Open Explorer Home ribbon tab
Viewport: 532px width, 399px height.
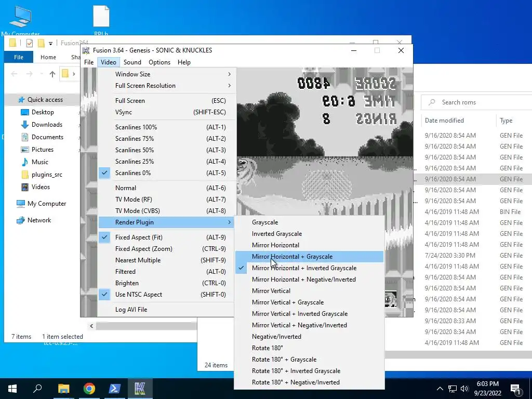pyautogui.click(x=48, y=57)
